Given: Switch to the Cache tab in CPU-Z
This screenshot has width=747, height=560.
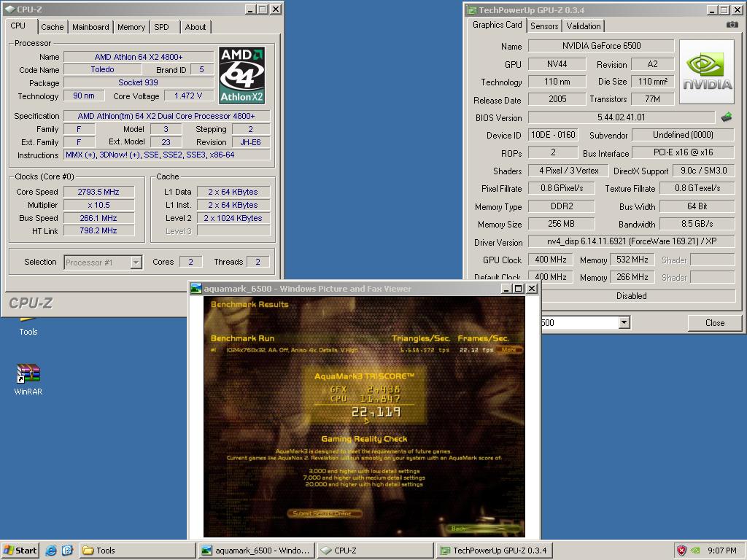Looking at the screenshot, I should 52,27.
